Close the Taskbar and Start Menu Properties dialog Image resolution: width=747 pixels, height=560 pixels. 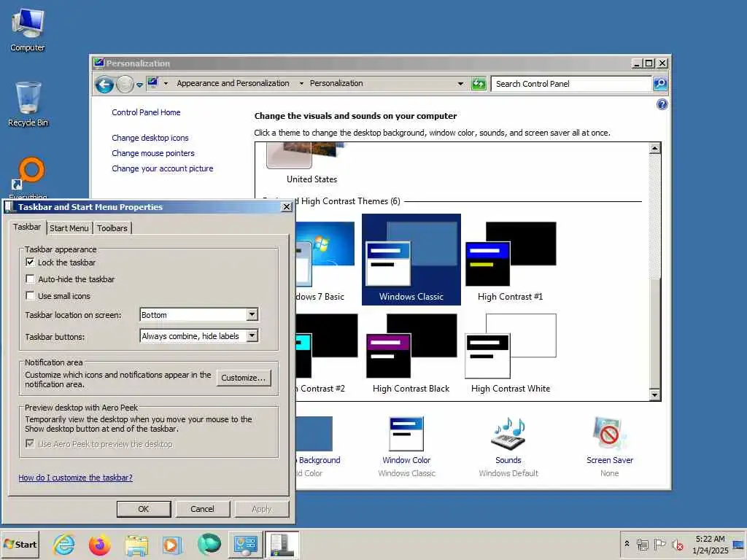pos(286,206)
